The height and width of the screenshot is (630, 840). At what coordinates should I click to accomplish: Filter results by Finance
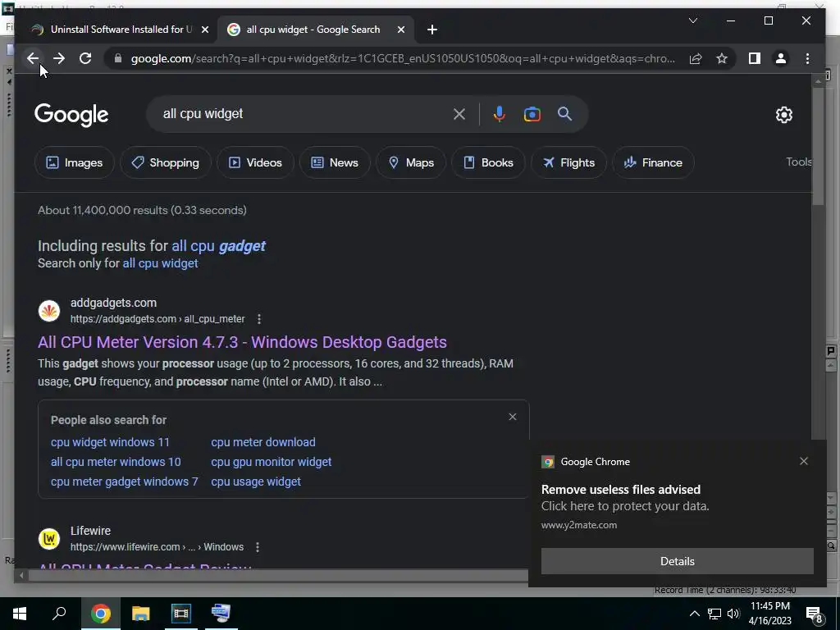tap(653, 162)
